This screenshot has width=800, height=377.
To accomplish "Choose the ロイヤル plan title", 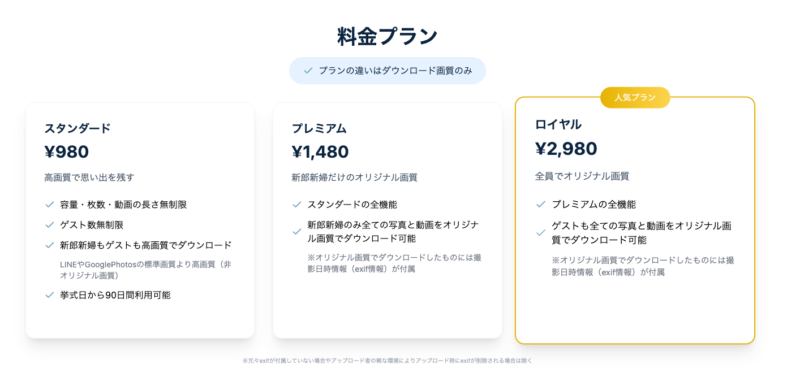I will 558,124.
